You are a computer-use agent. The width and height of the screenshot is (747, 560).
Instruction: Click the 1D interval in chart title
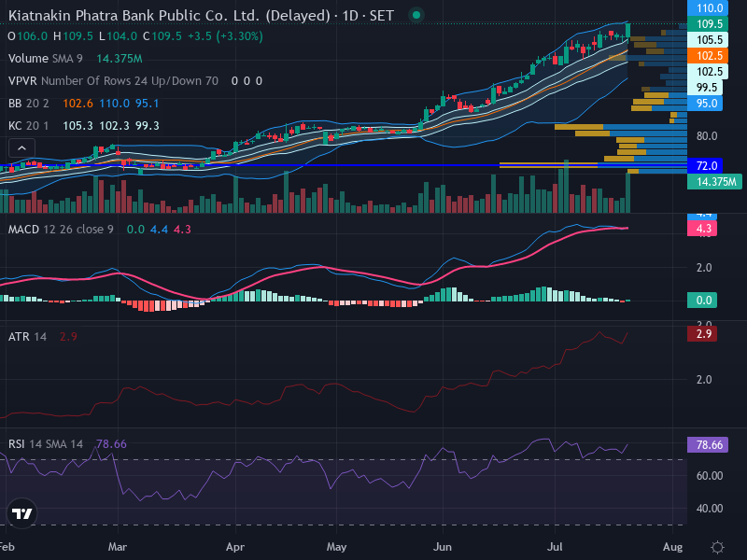pos(350,16)
